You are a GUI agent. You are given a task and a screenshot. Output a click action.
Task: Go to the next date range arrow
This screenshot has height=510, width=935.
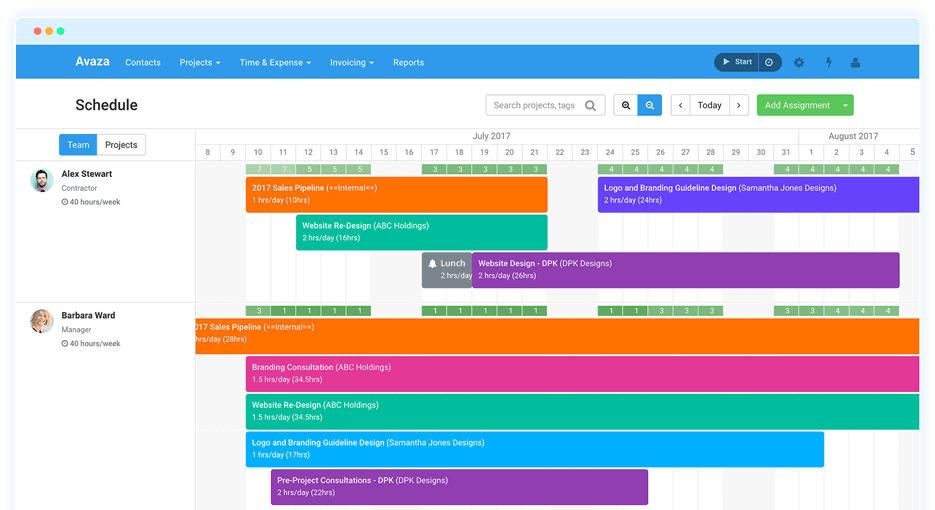pos(738,105)
